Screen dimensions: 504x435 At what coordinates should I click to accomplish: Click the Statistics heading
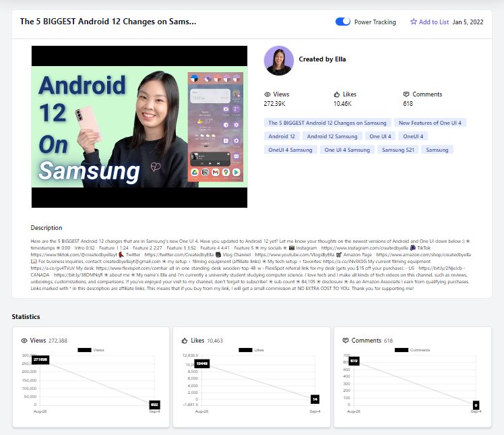pyautogui.click(x=26, y=316)
